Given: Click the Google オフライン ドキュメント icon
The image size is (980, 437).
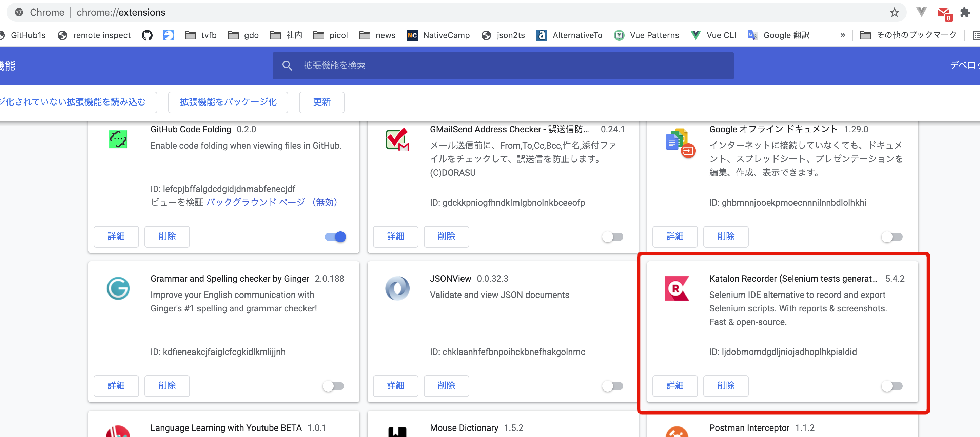Looking at the screenshot, I should click(x=680, y=143).
